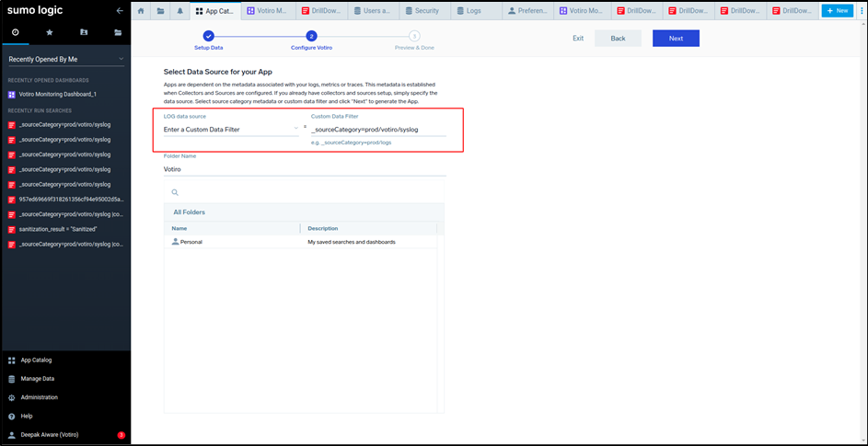The height and width of the screenshot is (446, 868).
Task: Switch to the Votiro Mo... tab after Preferences
Action: [x=580, y=10]
